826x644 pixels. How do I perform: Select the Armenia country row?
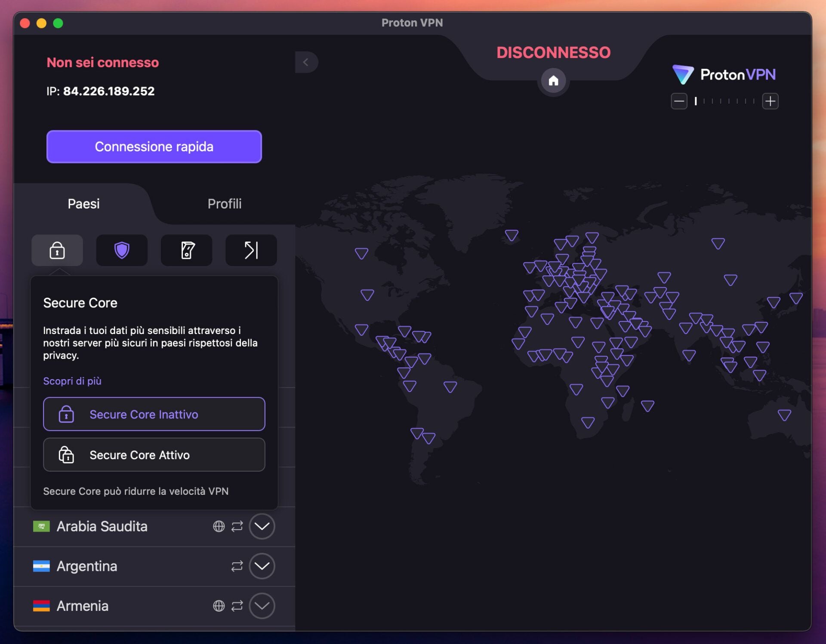(x=154, y=606)
